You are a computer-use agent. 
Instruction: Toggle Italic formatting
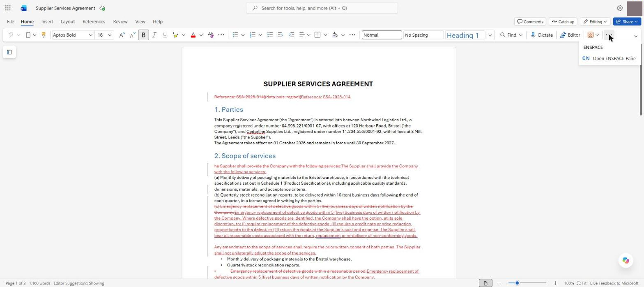coord(154,35)
